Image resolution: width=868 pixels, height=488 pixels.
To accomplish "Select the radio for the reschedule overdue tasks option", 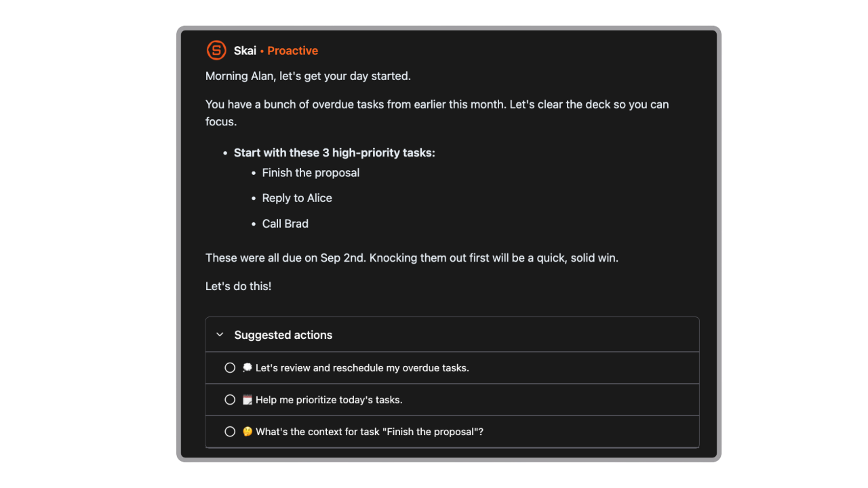I will coord(230,367).
